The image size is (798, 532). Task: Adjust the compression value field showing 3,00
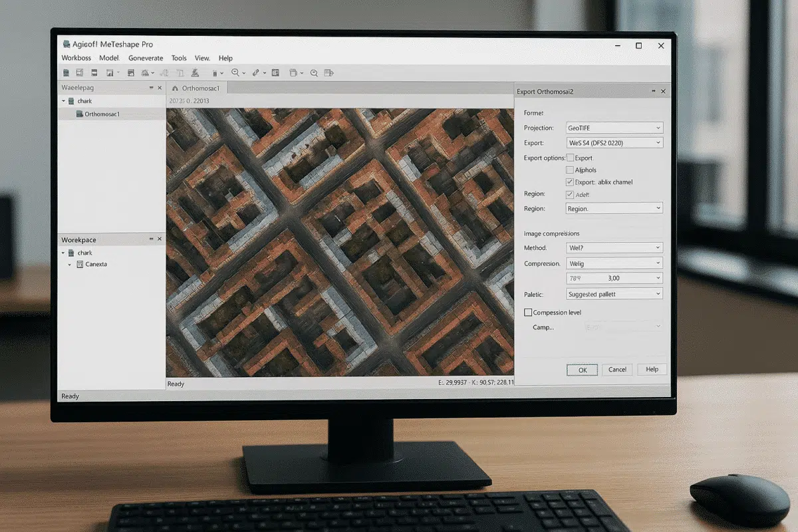[613, 278]
